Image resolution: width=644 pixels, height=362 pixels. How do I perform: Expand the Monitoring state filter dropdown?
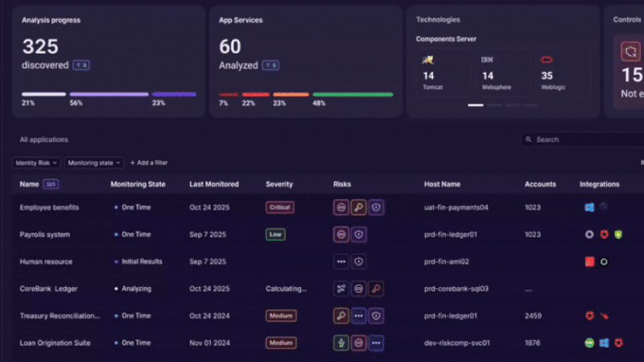94,162
